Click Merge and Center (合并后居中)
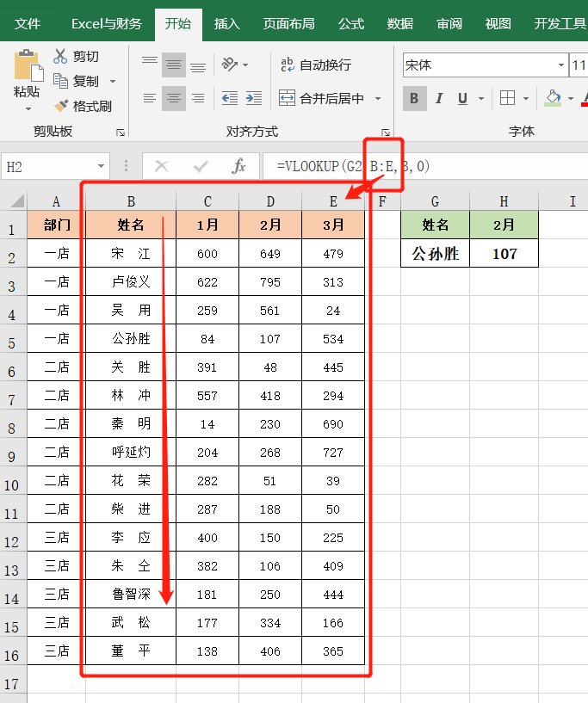Viewport: 588px width, 703px height. 321,98
